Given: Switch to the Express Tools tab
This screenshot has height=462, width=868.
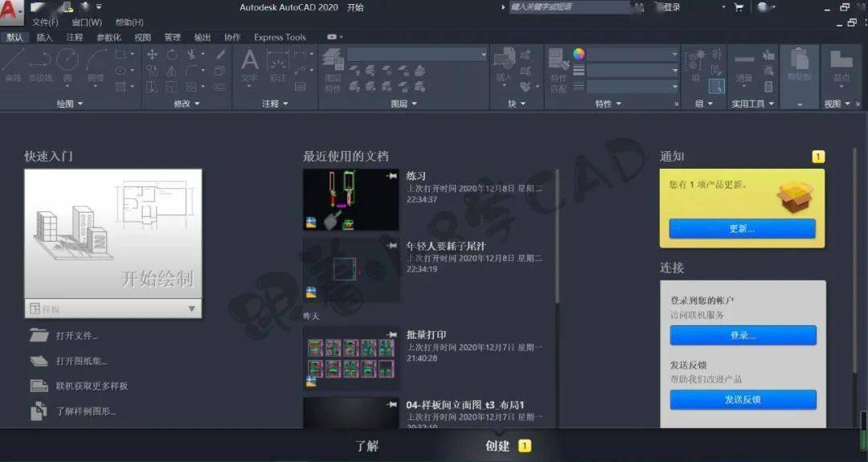Looking at the screenshot, I should pyautogui.click(x=280, y=37).
